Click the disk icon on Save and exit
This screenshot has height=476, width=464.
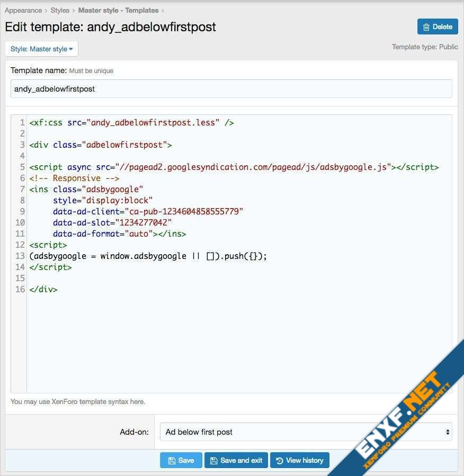point(213,461)
